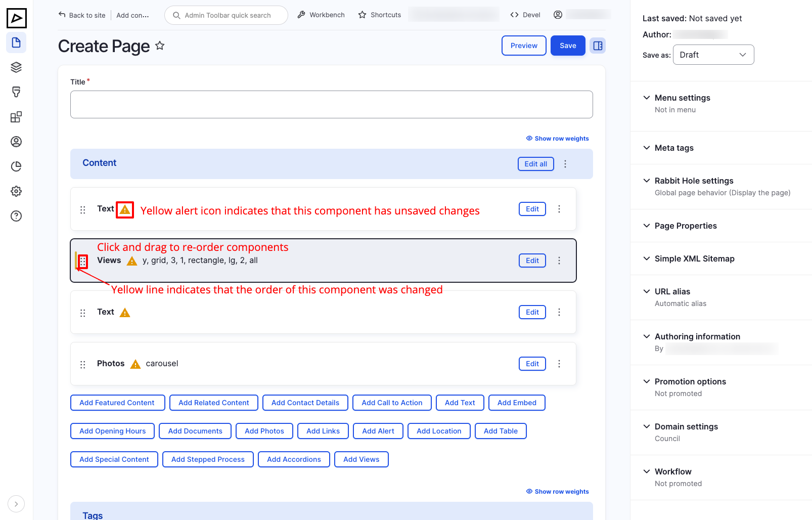Open the Content page icon in sidebar
The width and height of the screenshot is (812, 520).
(16, 42)
